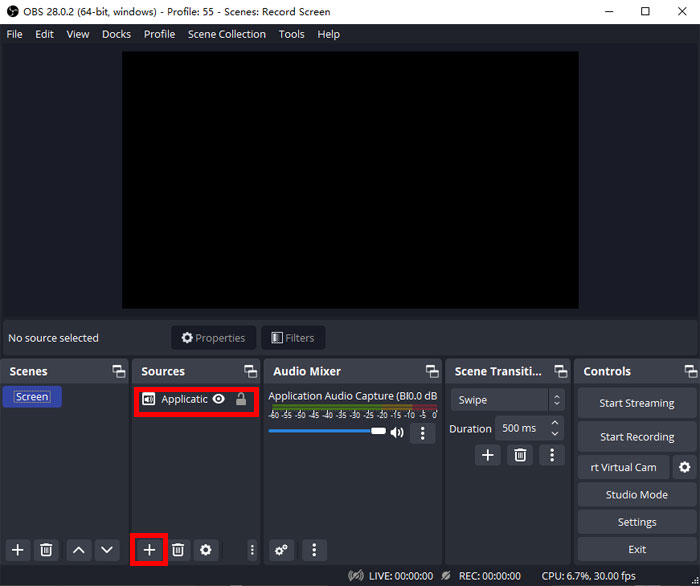This screenshot has height=586, width=700.
Task: Open Application Audio Capture track options menu
Action: pos(422,433)
